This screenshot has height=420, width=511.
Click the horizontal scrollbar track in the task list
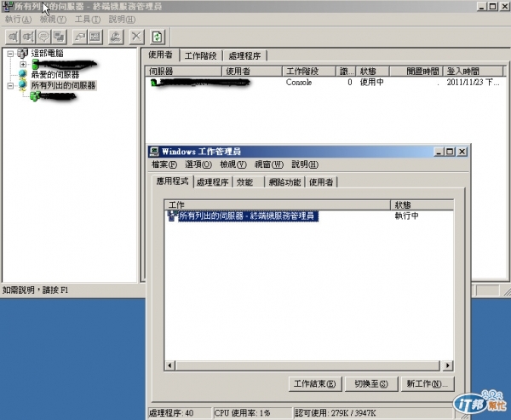[307, 365]
